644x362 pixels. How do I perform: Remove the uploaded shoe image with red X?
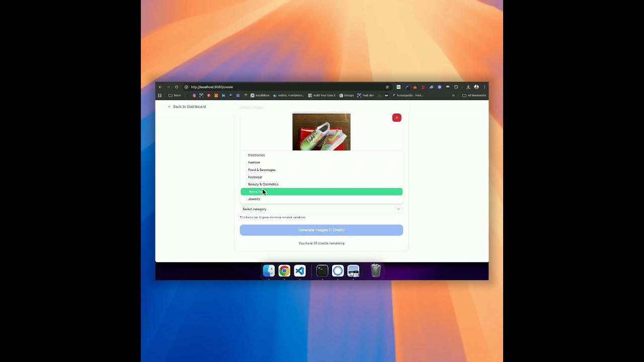pyautogui.click(x=397, y=118)
